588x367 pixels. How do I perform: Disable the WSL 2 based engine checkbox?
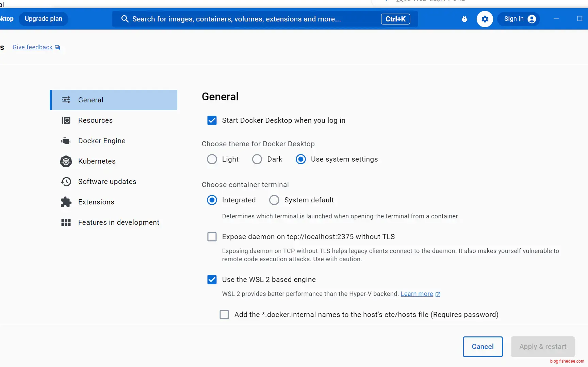coord(212,280)
